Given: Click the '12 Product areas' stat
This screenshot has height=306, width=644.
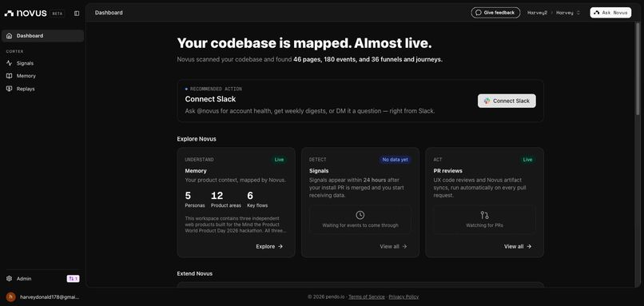Looking at the screenshot, I should (226, 199).
